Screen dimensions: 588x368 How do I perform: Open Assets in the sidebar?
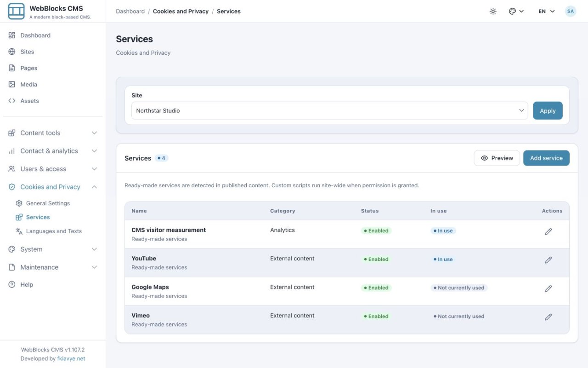(x=53, y=101)
